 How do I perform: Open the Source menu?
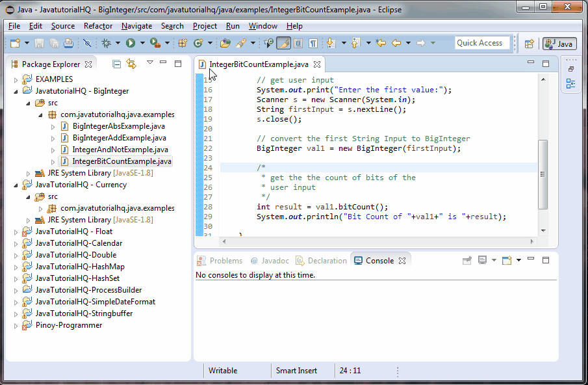coord(63,26)
